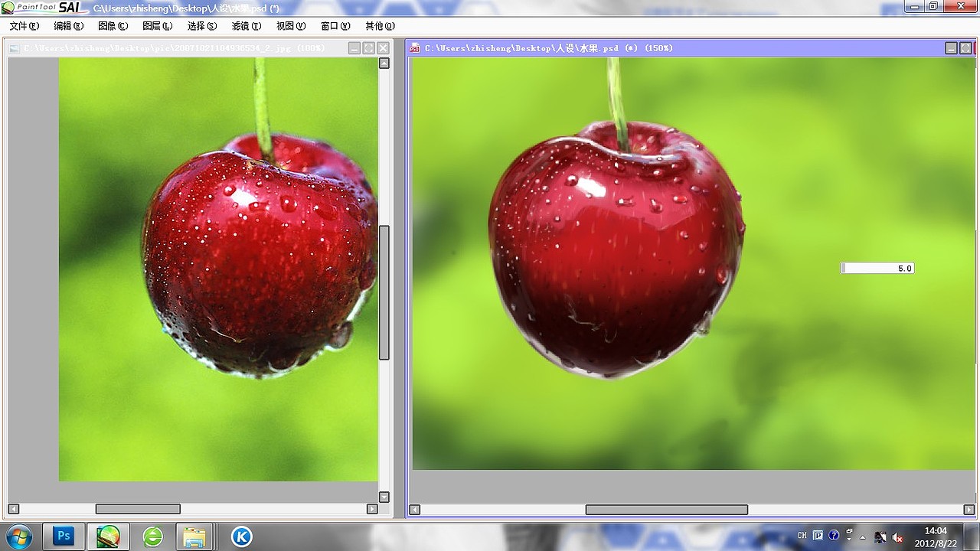
Task: Maximize the jpg reference image window
Action: [369, 48]
